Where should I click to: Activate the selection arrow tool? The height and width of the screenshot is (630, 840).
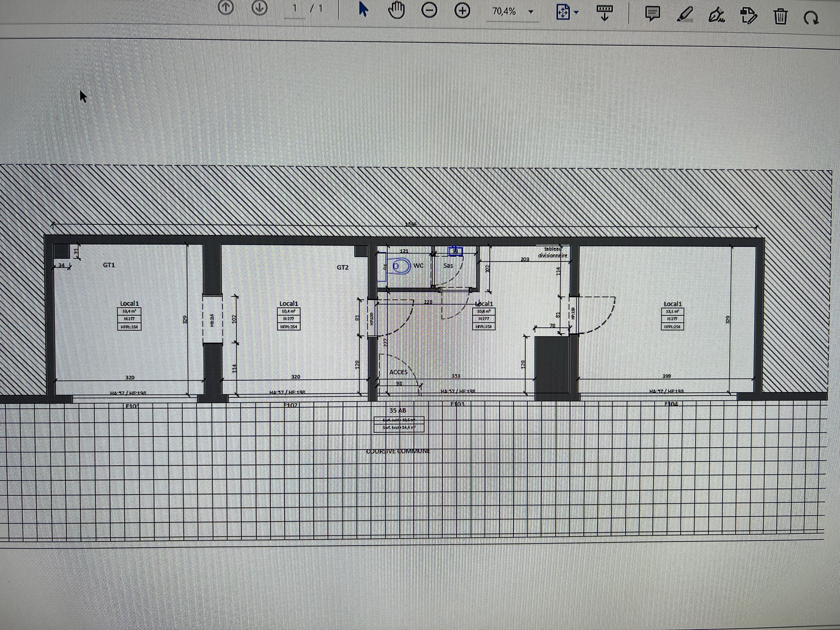coord(363,10)
